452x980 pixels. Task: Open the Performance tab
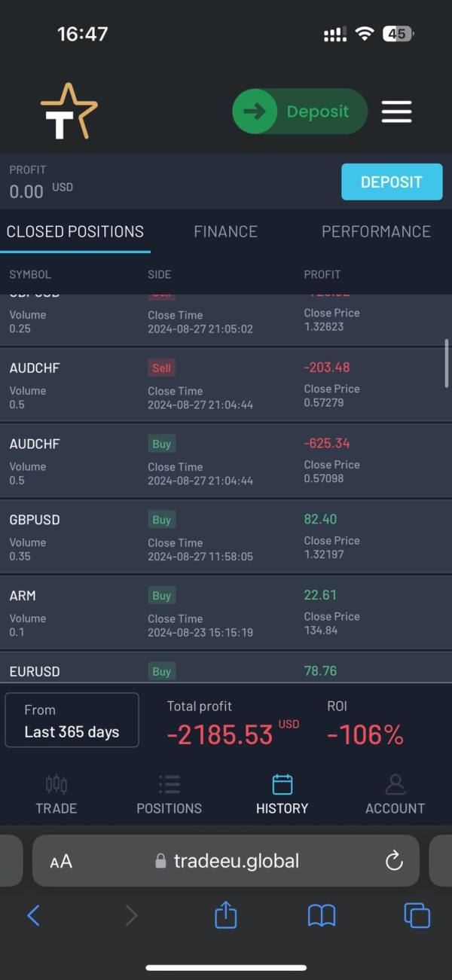click(376, 232)
